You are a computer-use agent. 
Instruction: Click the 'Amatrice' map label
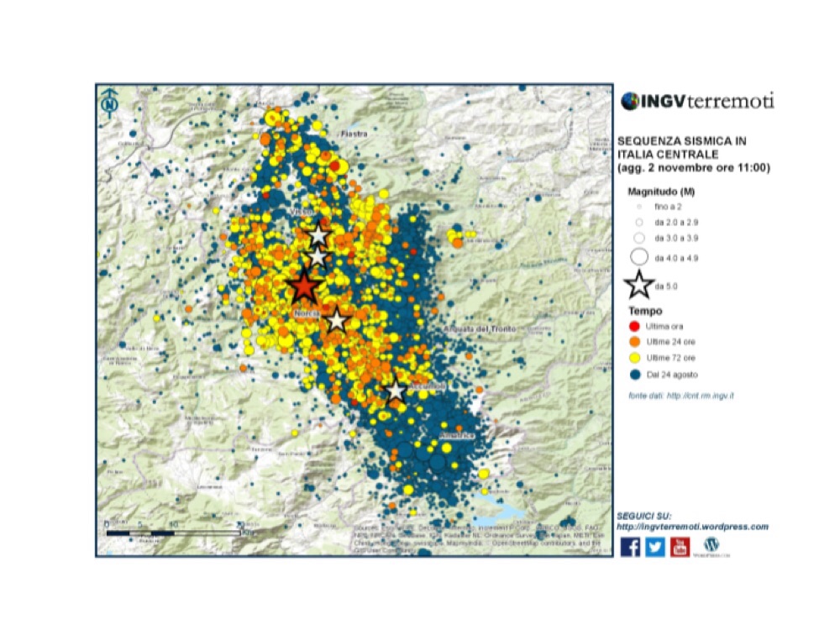pos(457,435)
